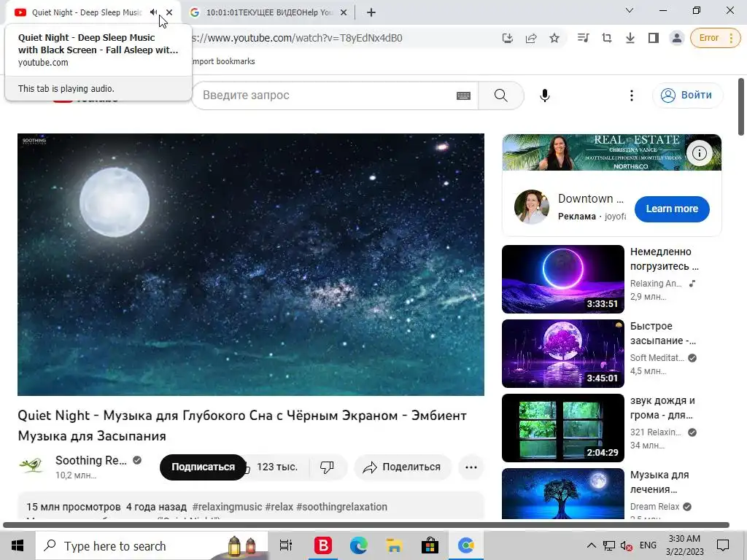Click the Подписаться subscribe button
This screenshot has height=560, width=747.
click(x=203, y=467)
